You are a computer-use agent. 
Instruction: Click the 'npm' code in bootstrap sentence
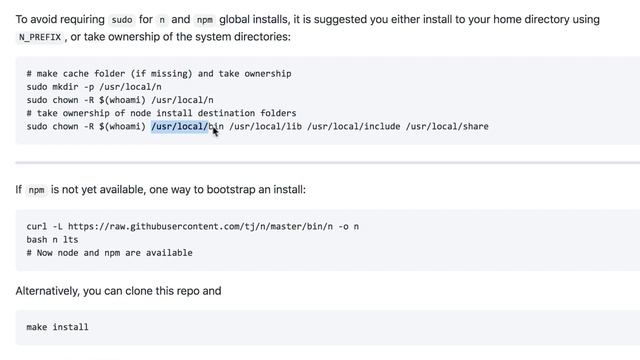36,190
